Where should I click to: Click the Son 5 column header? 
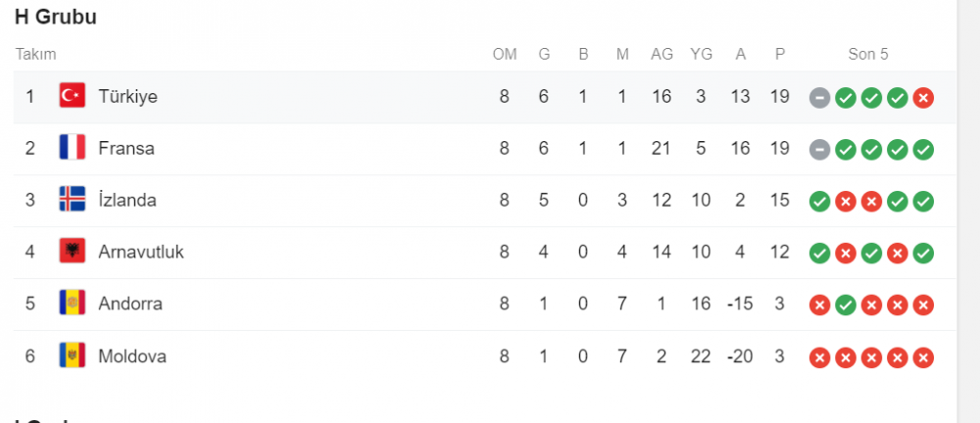868,55
